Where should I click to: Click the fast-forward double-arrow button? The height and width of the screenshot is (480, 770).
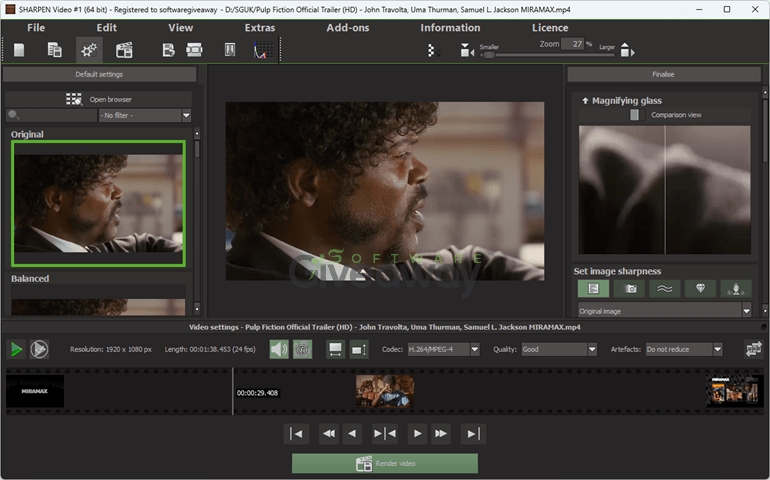click(440, 433)
